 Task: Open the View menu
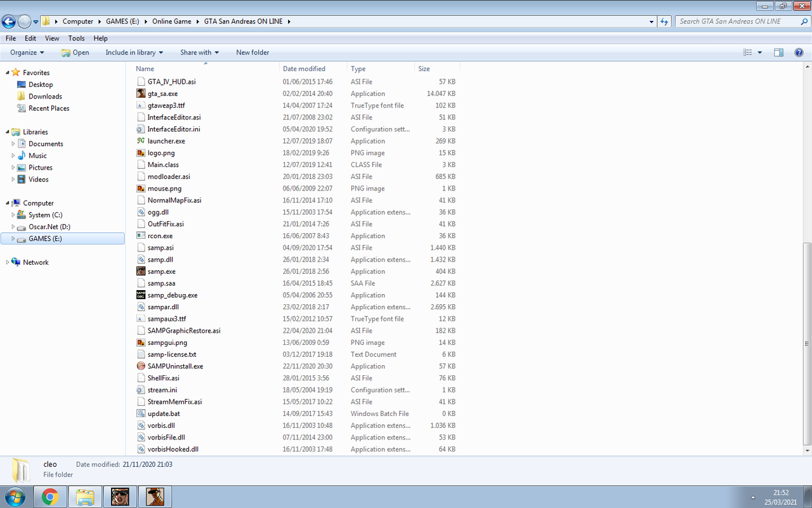click(52, 38)
